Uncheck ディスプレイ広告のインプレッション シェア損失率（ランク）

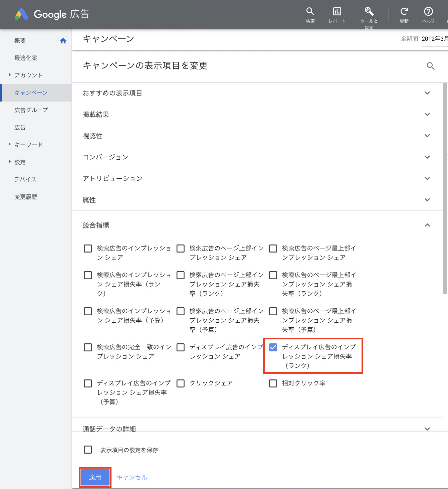pyautogui.click(x=273, y=347)
